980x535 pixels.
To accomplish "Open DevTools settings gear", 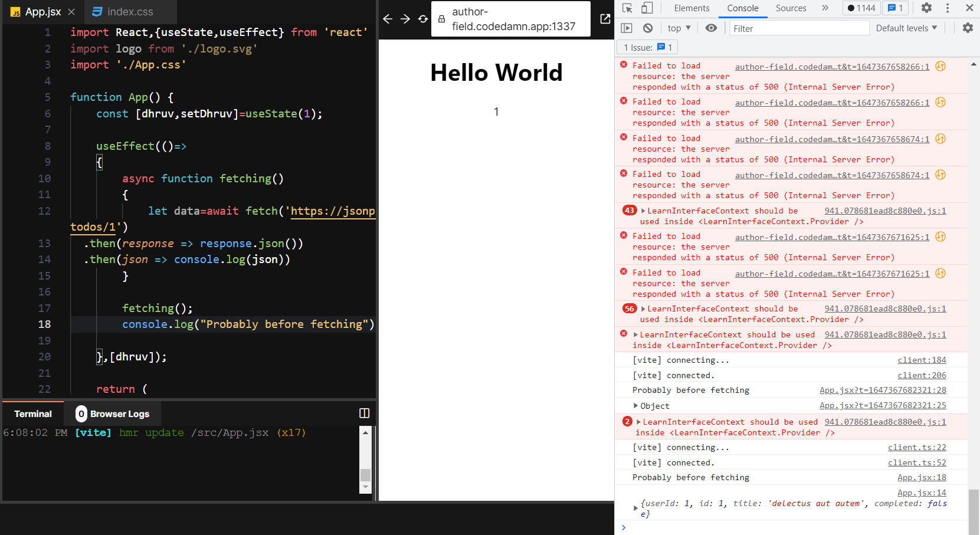I will point(926,8).
